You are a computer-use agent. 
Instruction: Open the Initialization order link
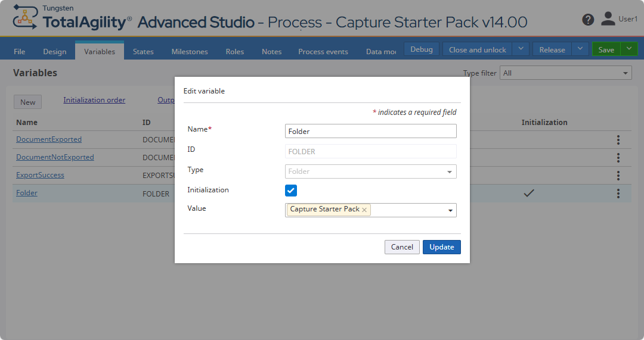(x=94, y=99)
